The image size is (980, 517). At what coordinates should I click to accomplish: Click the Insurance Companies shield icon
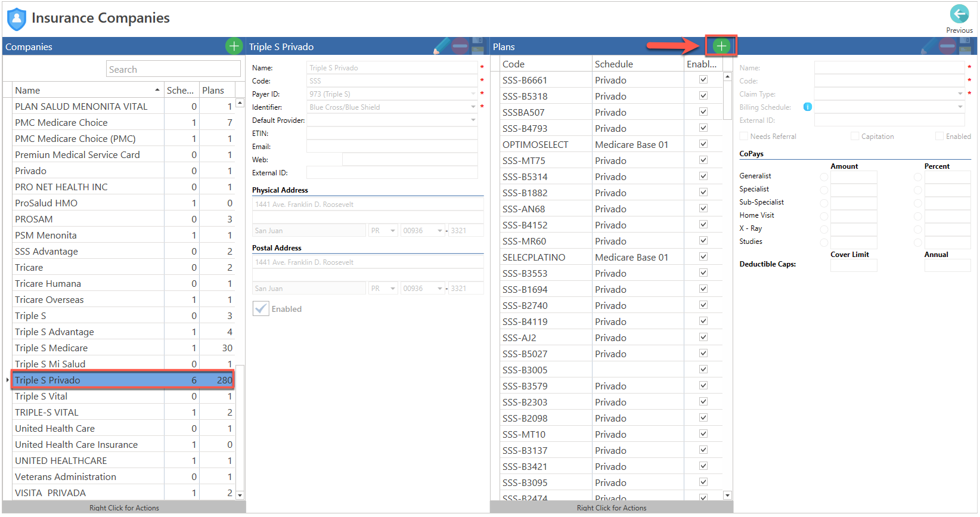click(17, 19)
